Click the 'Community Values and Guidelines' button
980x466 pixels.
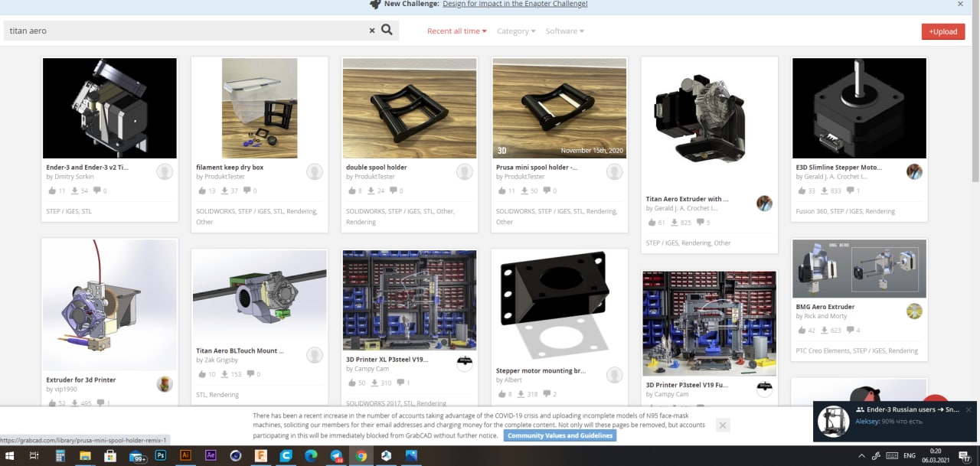click(560, 435)
